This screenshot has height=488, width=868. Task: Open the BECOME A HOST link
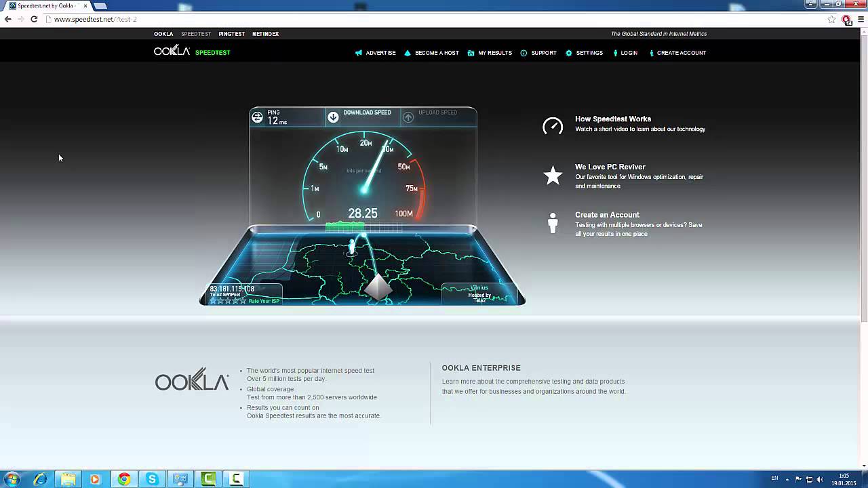point(437,53)
